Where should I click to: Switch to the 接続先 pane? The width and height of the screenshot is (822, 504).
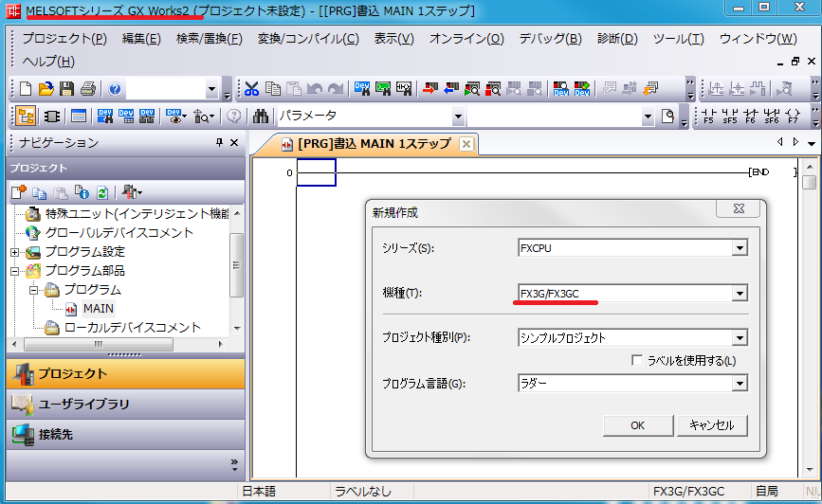click(126, 434)
